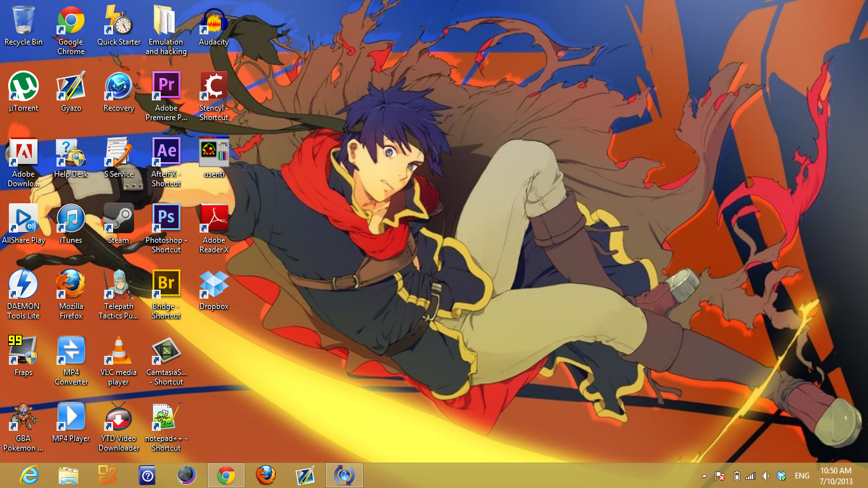Open File Explorer from the taskbar
The width and height of the screenshot is (868, 488).
[x=69, y=475]
